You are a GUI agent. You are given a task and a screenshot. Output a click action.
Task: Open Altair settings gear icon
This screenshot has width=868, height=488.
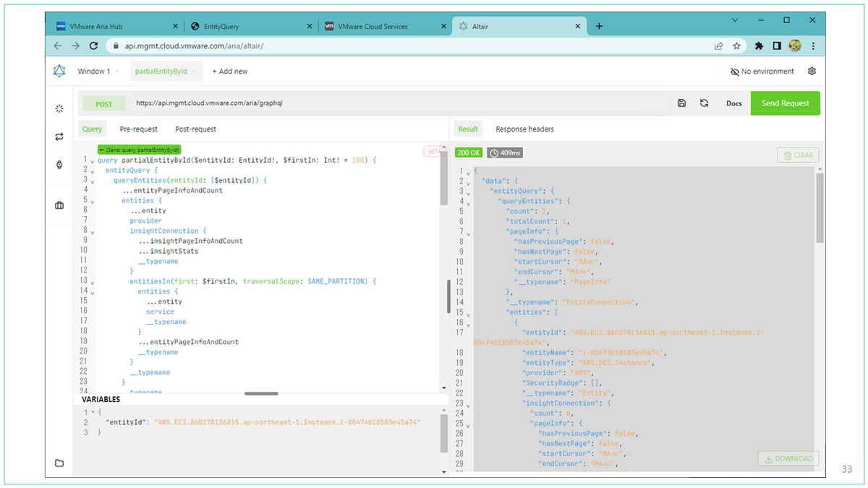[x=812, y=72]
